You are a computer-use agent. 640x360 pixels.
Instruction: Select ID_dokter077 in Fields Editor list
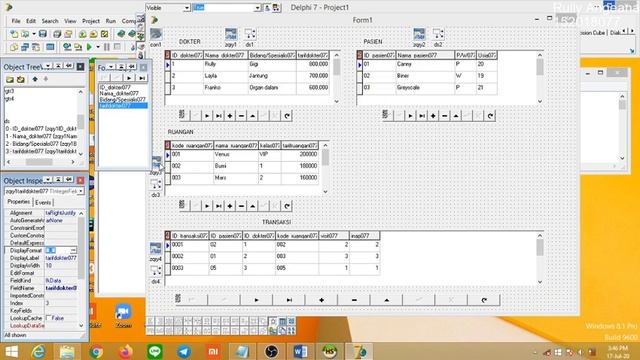coord(115,87)
